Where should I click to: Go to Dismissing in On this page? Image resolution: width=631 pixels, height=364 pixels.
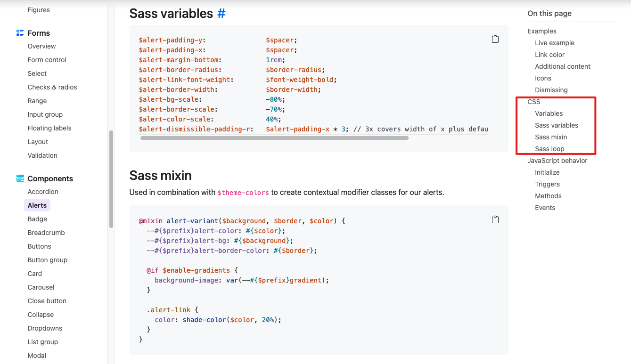551,90
